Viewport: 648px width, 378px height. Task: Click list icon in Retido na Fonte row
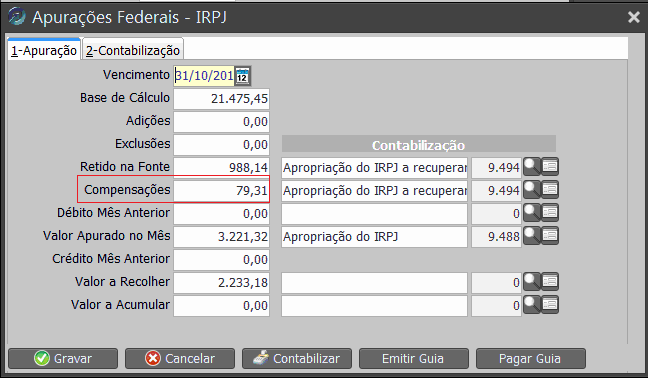(550, 167)
